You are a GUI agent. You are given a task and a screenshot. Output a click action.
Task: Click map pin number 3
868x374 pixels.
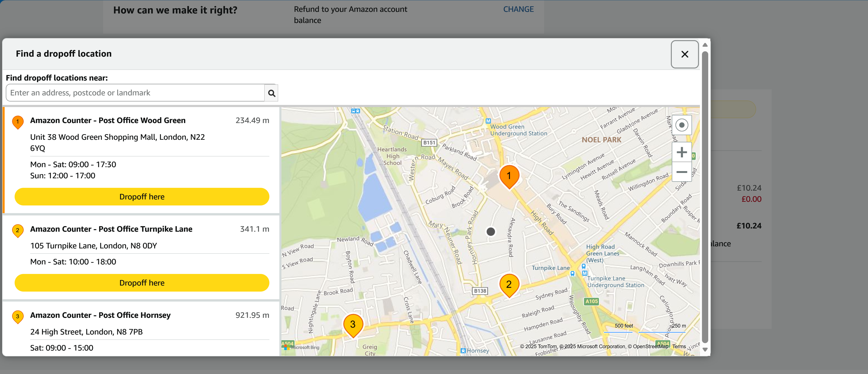tap(353, 324)
